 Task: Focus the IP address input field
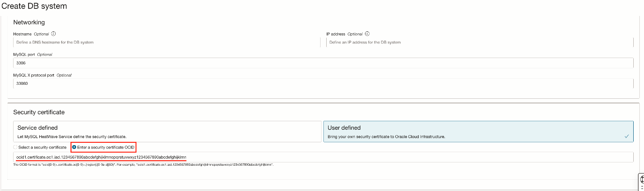point(480,42)
